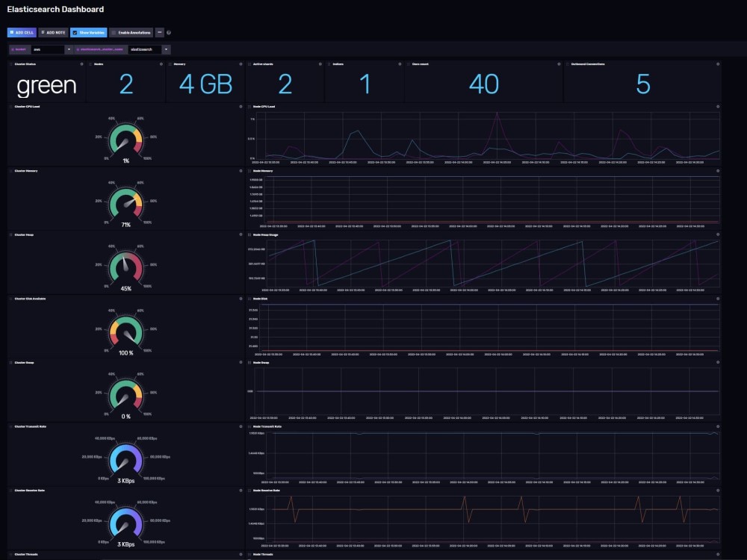Open settings gear on Nodes panel
Screen dimensions: 747x560
160,65
